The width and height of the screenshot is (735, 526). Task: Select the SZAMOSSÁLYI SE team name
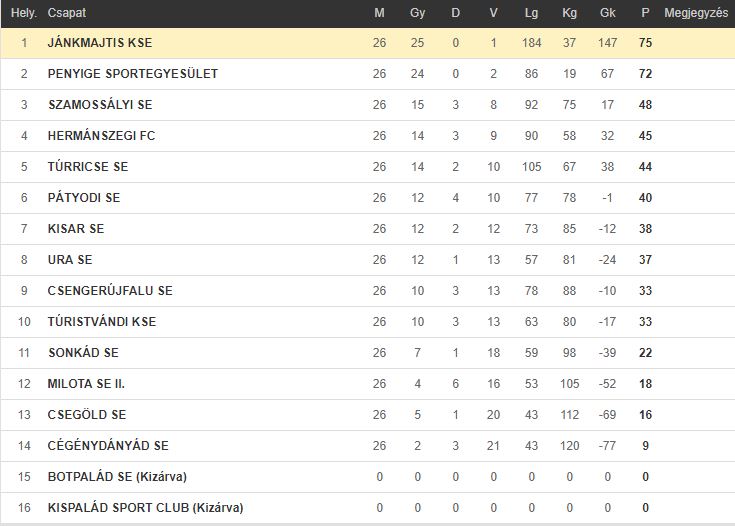(100, 105)
